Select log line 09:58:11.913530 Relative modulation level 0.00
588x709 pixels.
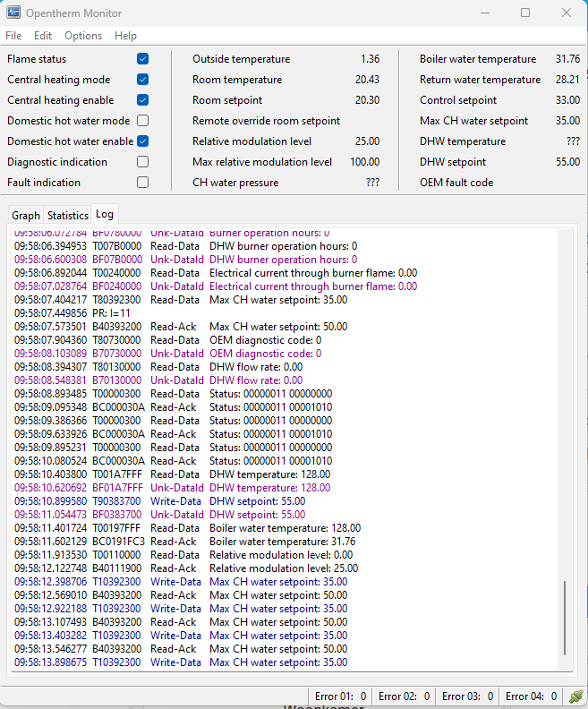(183, 555)
